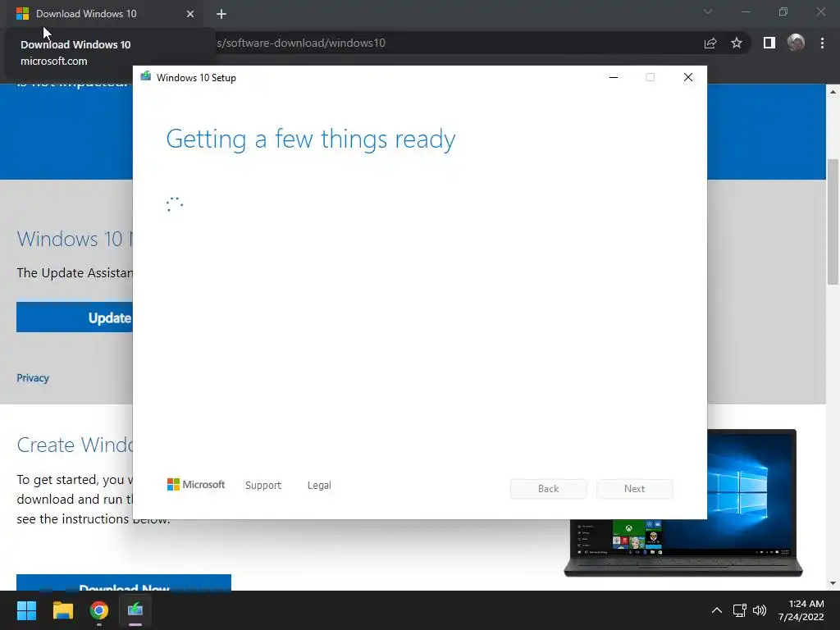The image size is (840, 630).
Task: Click the scrollbar down arrow
Action: [x=833, y=583]
